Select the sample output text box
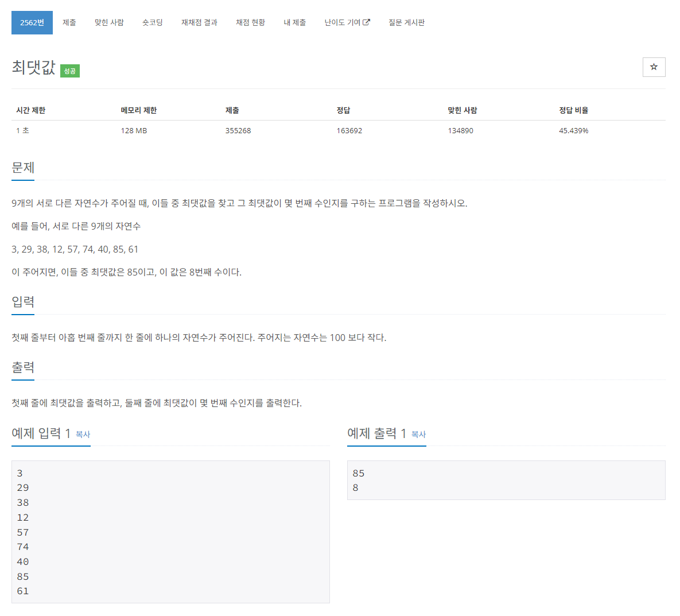680x616 pixels. pyautogui.click(x=506, y=480)
